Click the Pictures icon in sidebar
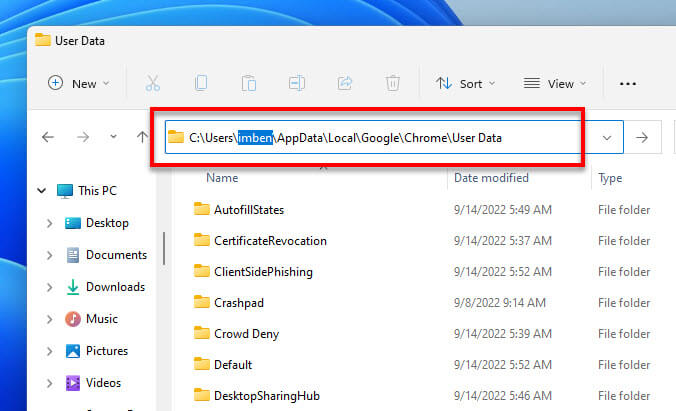 point(72,351)
